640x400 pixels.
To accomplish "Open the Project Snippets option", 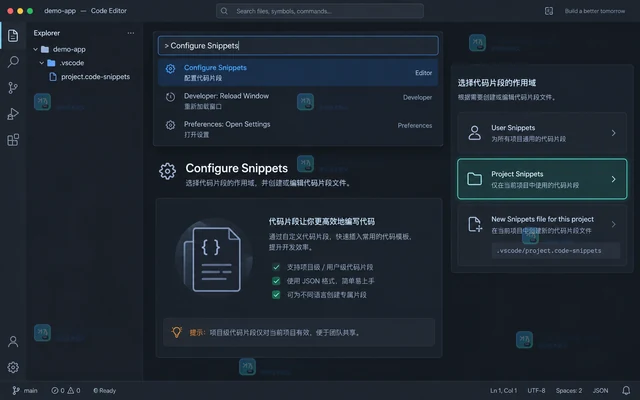I will (x=542, y=179).
